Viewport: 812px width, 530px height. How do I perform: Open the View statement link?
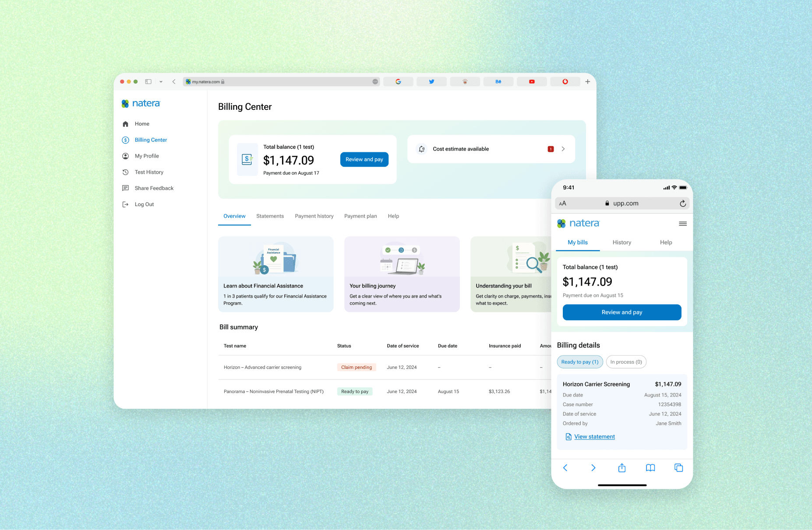[594, 437]
